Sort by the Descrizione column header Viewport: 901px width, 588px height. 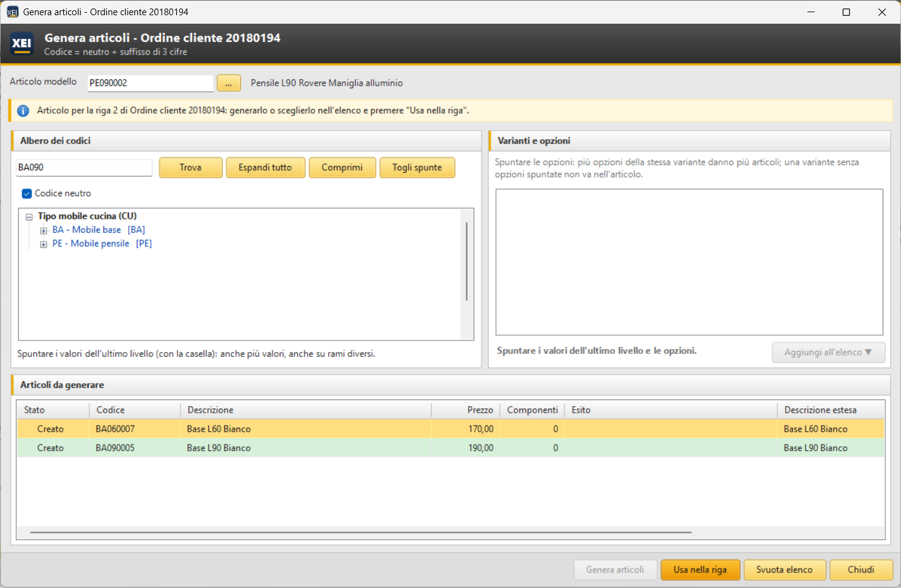click(306, 410)
